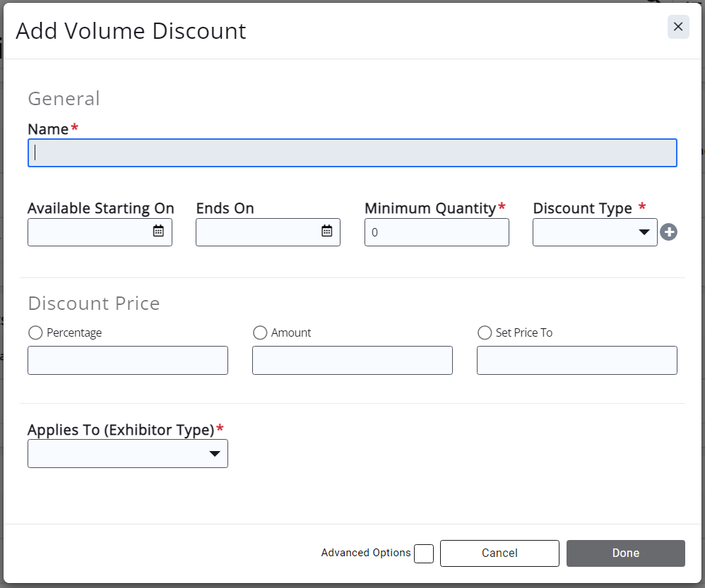Viewport: 705px width, 588px height.
Task: Open the Ends On calendar picker
Action: (326, 232)
